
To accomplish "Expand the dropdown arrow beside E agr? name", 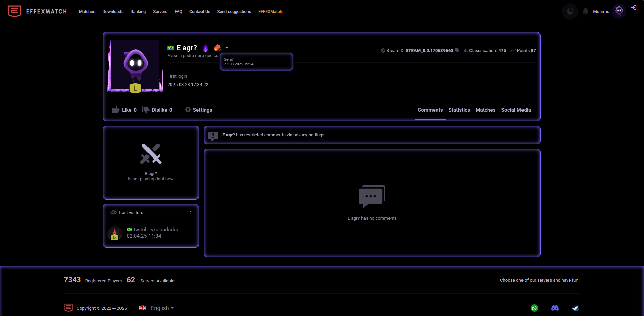I will pyautogui.click(x=227, y=48).
